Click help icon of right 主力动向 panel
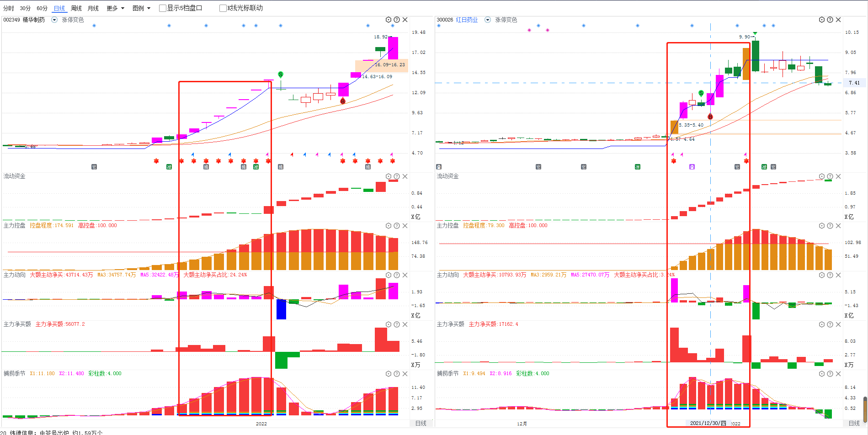This screenshot has height=435, width=868. (x=830, y=275)
